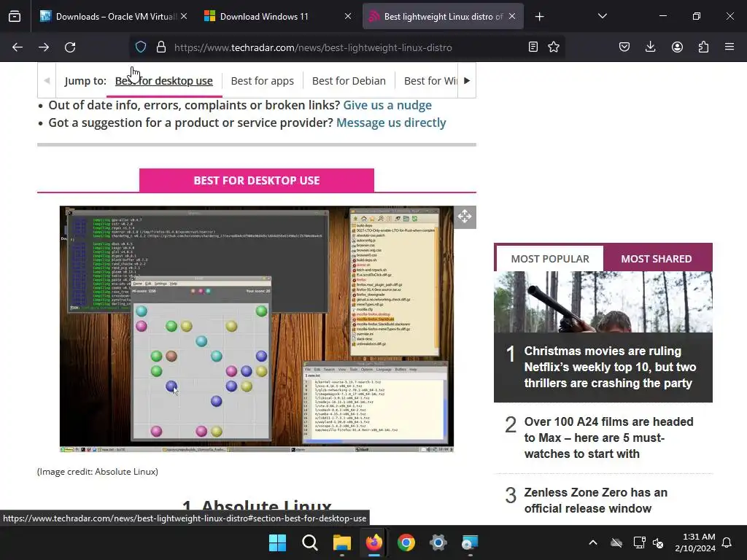Open tracking protection shield icon
This screenshot has height=560, width=747.
[x=141, y=47]
